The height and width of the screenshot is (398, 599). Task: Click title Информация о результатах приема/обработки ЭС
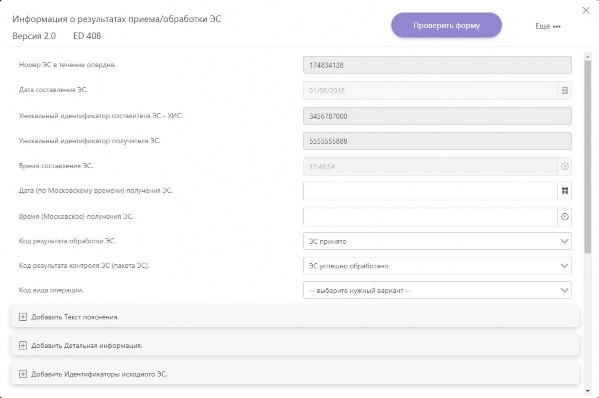tap(117, 19)
